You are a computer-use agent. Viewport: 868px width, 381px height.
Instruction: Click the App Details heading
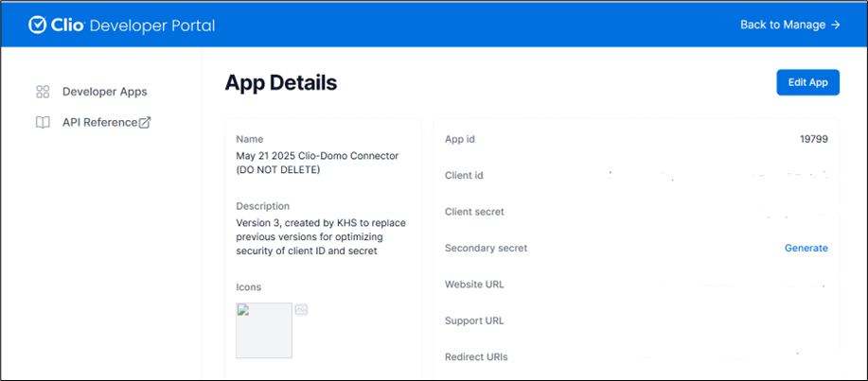pos(281,83)
